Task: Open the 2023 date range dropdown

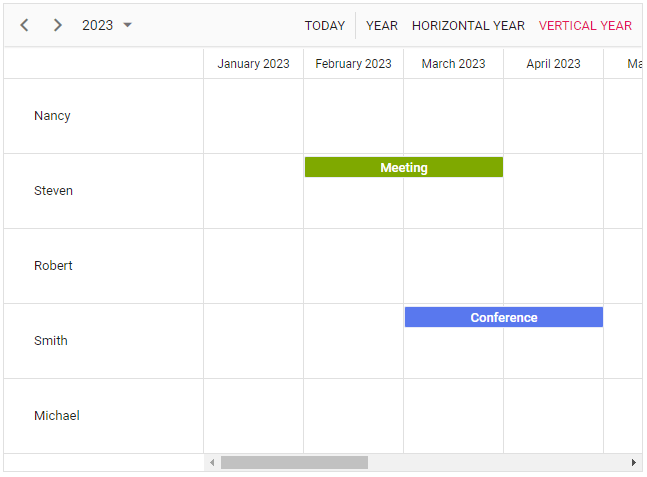Action: pyautogui.click(x=107, y=25)
